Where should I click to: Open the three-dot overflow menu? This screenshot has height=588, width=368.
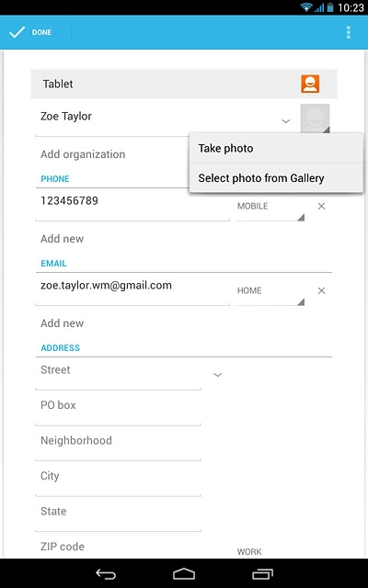tap(349, 33)
